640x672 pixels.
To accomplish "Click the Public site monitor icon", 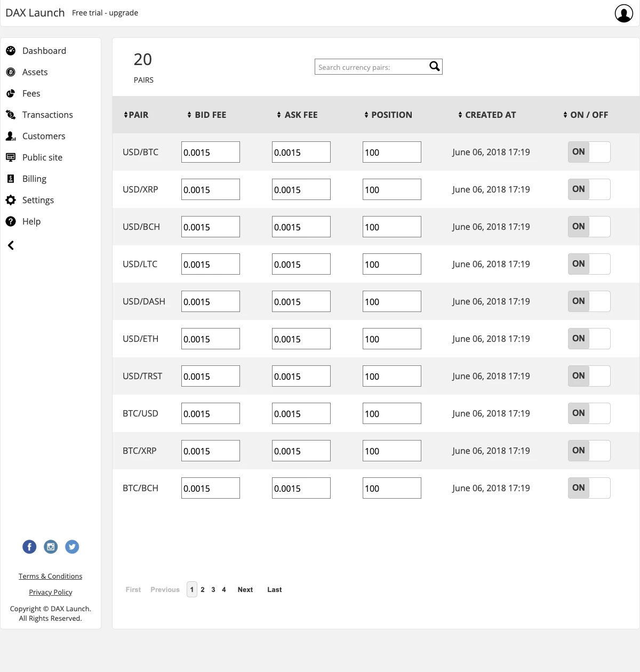I will 11,157.
